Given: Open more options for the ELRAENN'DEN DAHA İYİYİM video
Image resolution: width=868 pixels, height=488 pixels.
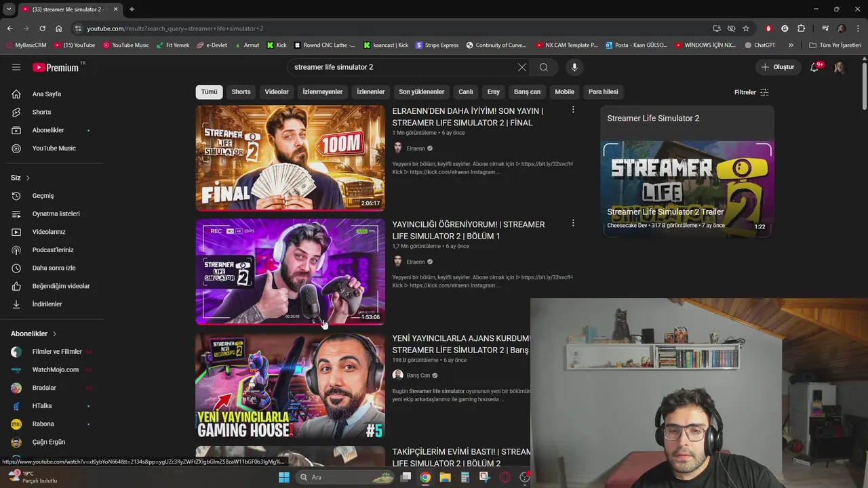Looking at the screenshot, I should (573, 110).
